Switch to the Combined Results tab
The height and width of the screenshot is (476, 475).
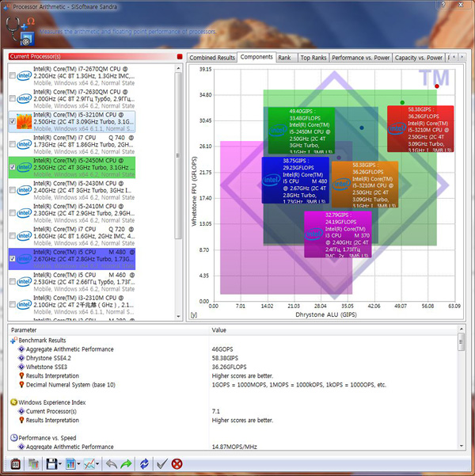coord(212,58)
